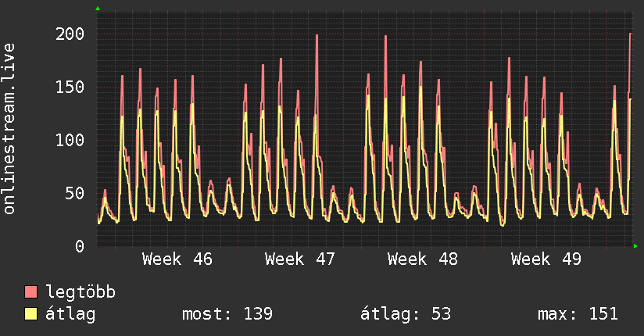644x336 pixels.
Task: Click the 0 y-axis tick label
Action: click(80, 246)
